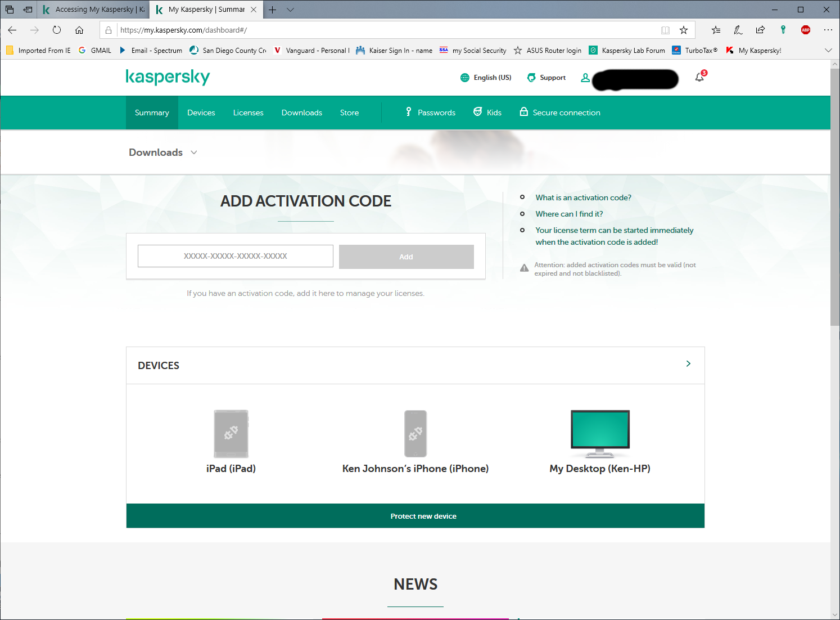This screenshot has width=840, height=620.
Task: Click the browser back arrow
Action: point(12,30)
